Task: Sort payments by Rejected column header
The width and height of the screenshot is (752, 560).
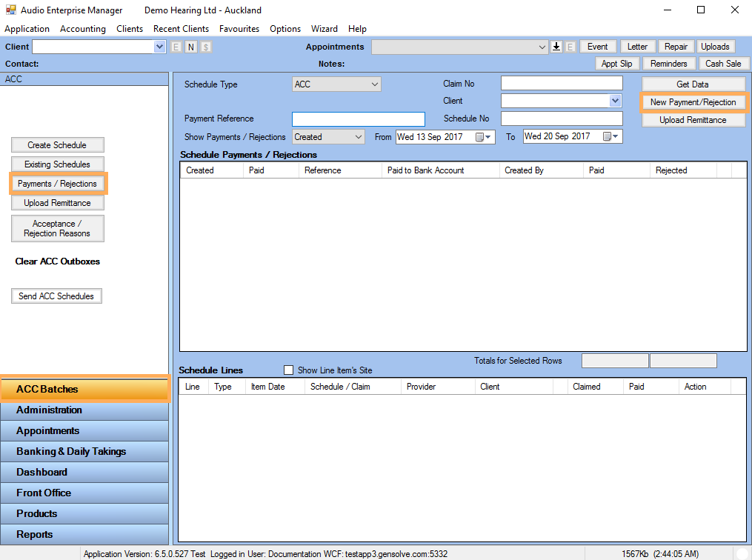Action: pos(683,170)
